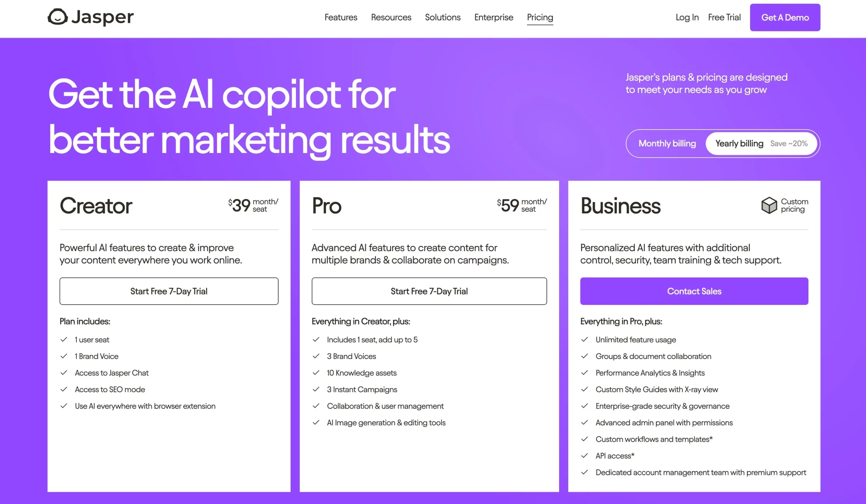Click the Business plan checkmark icon for Performance Analytics
Viewport: 866px width, 504px height.
(x=585, y=373)
